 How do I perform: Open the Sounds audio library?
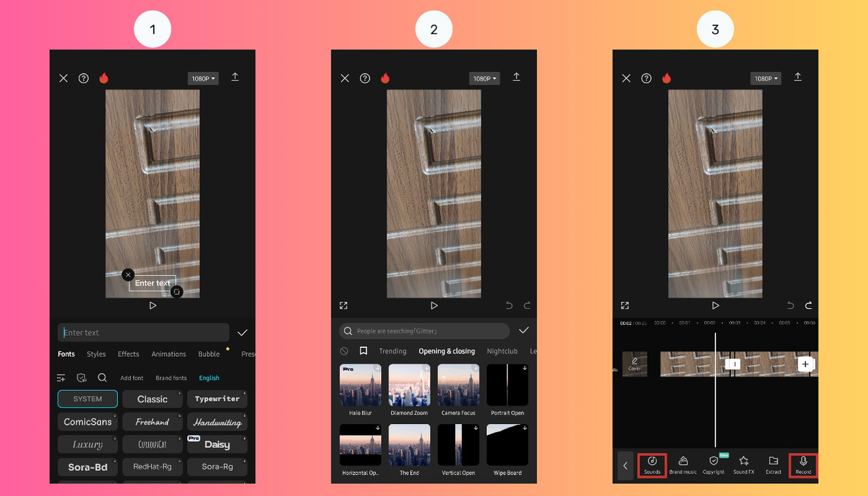652,465
